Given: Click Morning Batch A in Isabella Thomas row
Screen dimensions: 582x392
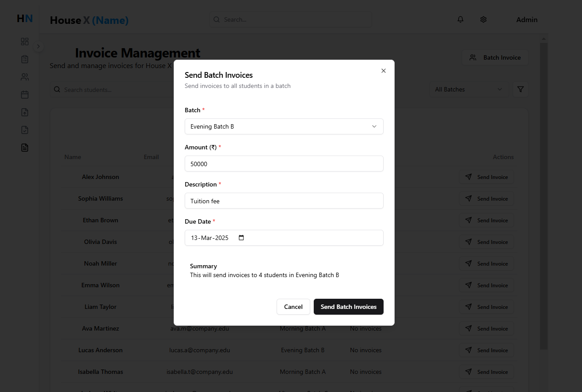Looking at the screenshot, I should pos(303,372).
